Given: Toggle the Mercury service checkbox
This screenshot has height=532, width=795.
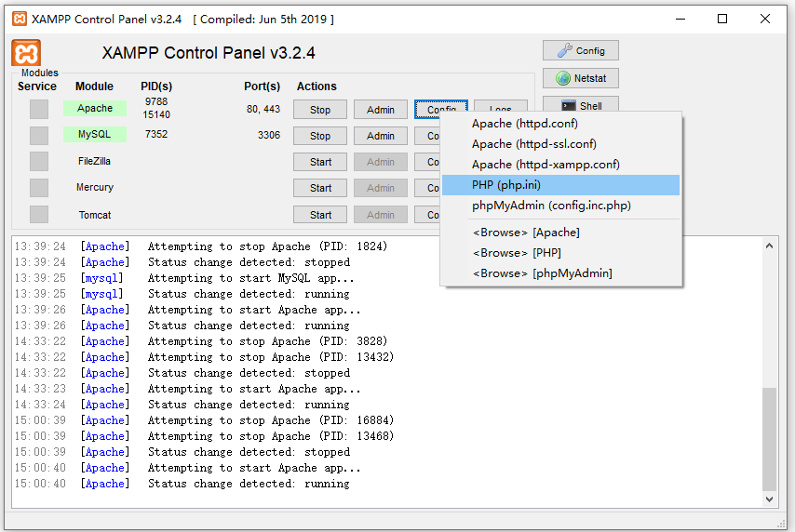Looking at the screenshot, I should (x=39, y=188).
